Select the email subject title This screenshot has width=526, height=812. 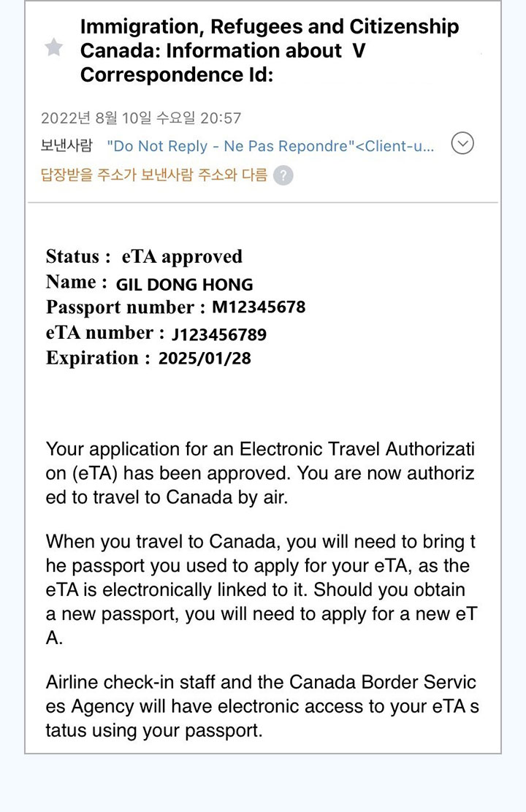point(269,39)
